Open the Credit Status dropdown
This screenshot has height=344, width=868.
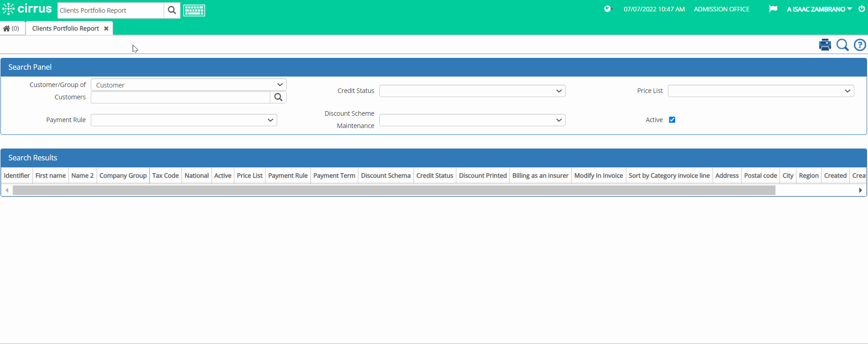pyautogui.click(x=472, y=91)
